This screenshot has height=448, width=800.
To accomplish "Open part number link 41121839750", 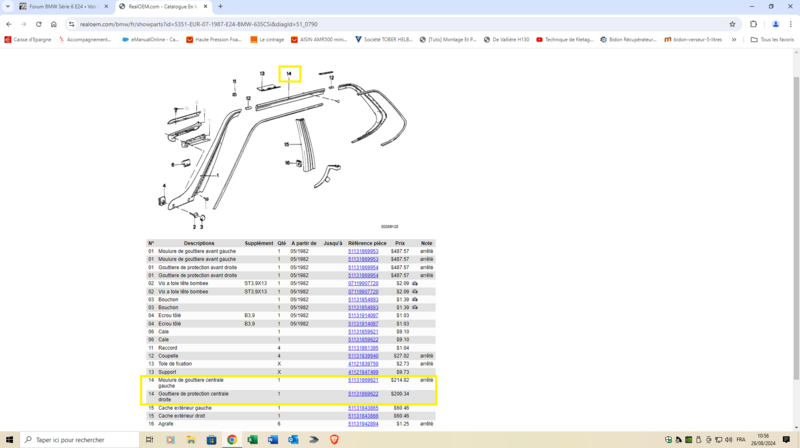I will [362, 363].
